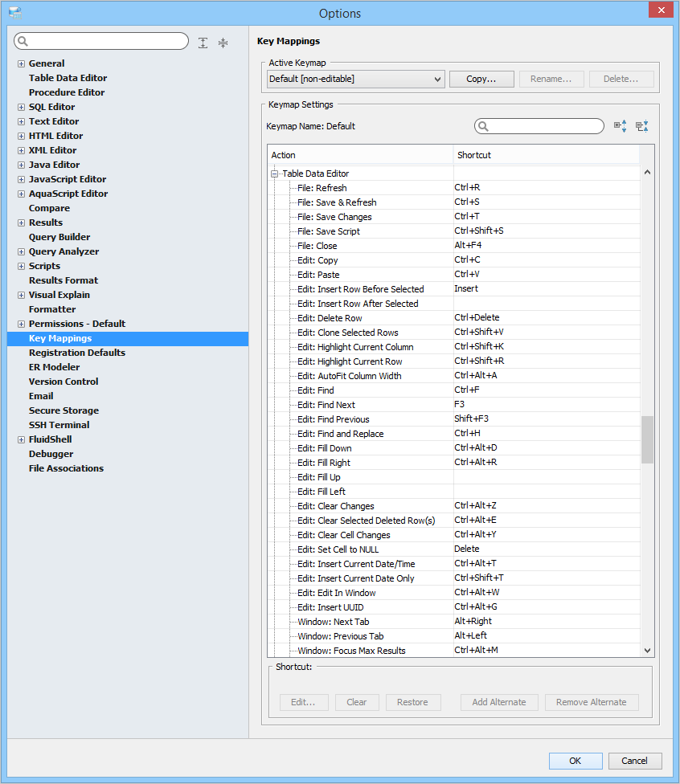Open the Results Format options page
Screen dimensions: 680x784
(63, 280)
